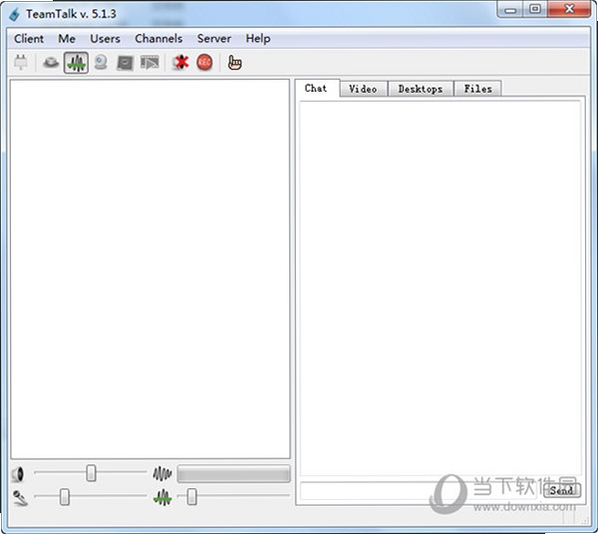Click the speaker volume slider handle
598x534 pixels.
(x=91, y=473)
